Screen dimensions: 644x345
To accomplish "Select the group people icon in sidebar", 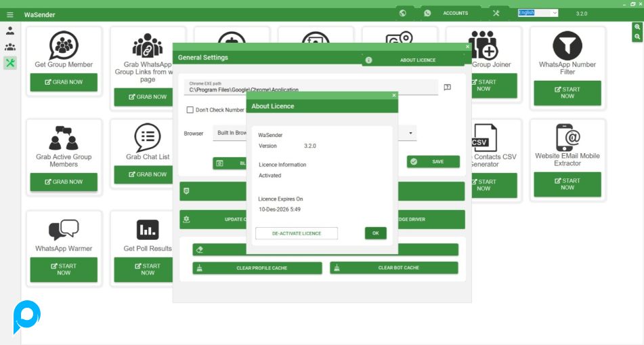I will pyautogui.click(x=10, y=47).
